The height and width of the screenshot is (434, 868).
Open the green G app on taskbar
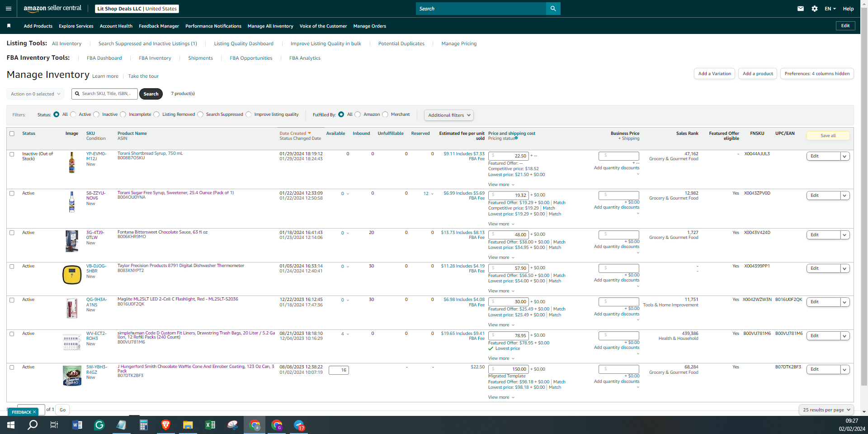point(99,425)
